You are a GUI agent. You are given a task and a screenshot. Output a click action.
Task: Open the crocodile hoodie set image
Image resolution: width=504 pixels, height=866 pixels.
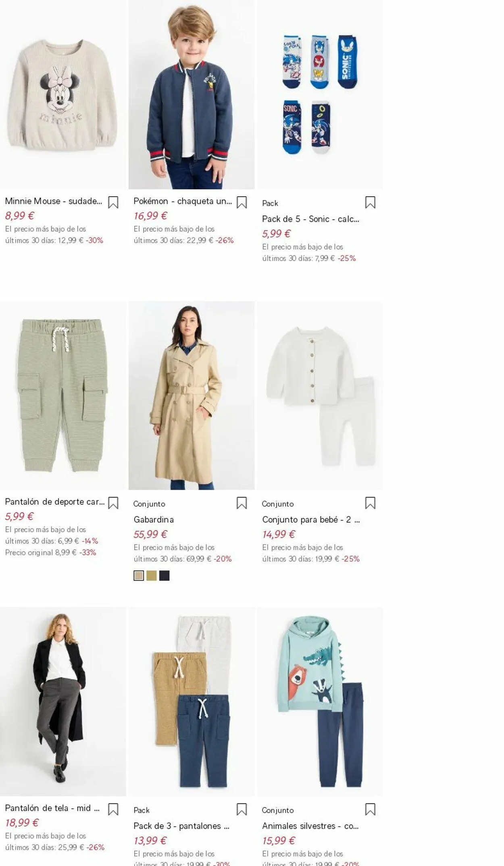coord(320,702)
